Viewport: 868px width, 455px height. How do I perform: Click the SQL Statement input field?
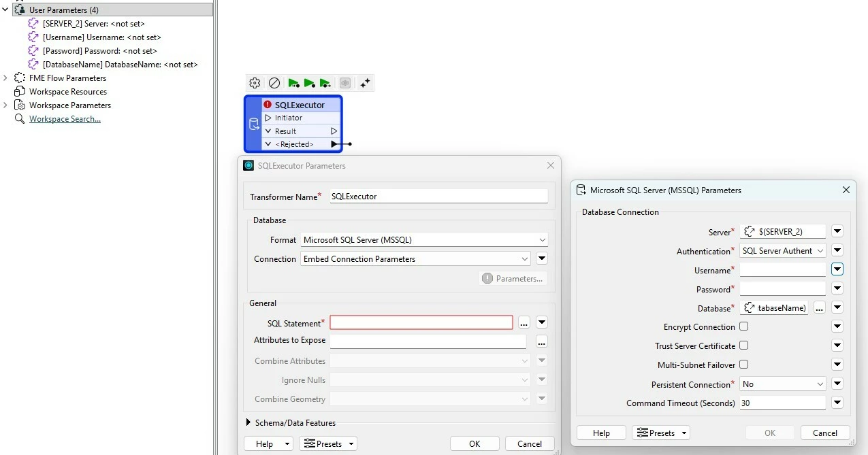pyautogui.click(x=421, y=322)
